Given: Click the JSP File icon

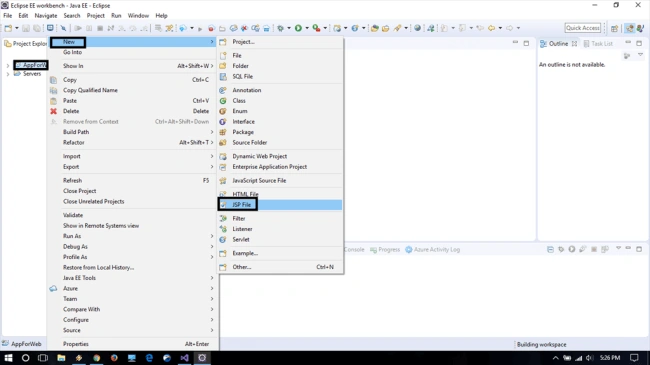Looking at the screenshot, I should click(223, 204).
